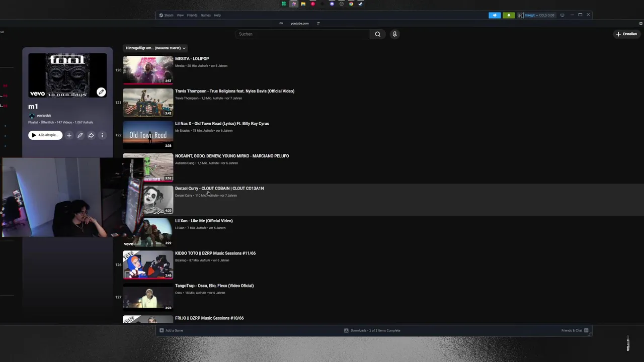Click the Tool 10,000 Days playlist cover
Viewport: 644px width, 362px height.
(67, 75)
